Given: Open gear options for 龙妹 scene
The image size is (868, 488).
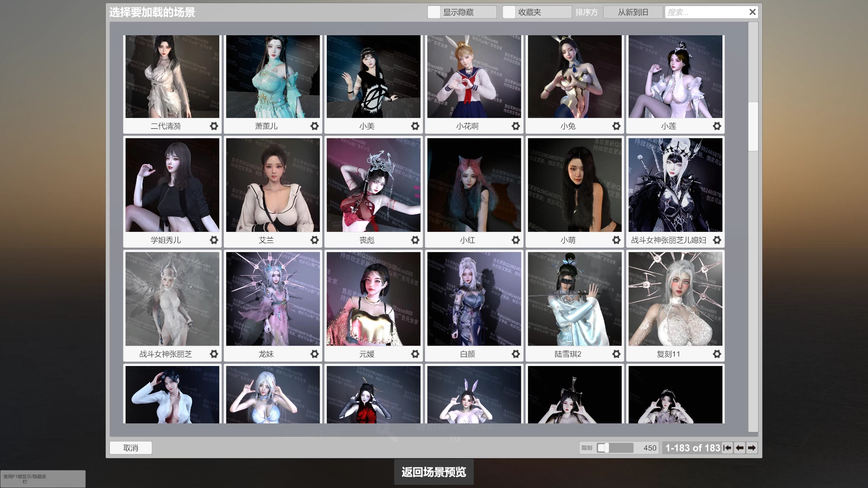Looking at the screenshot, I should pyautogui.click(x=315, y=354).
